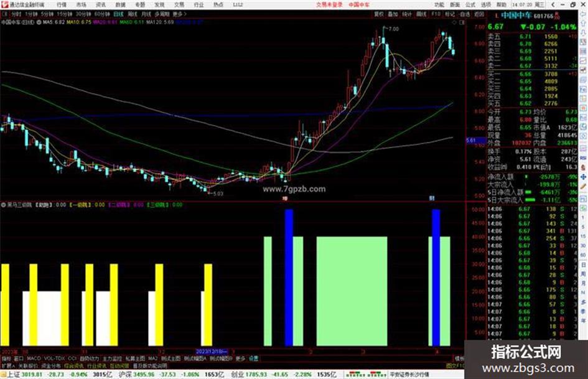The height and width of the screenshot is (379, 588).
Task: Click the 交易未登录 login link
Action: (x=329, y=4)
